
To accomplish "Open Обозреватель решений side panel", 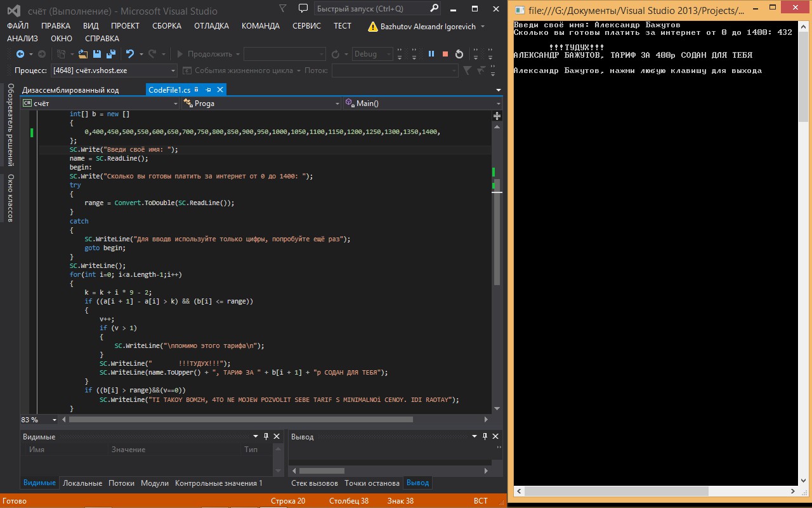I will [10, 125].
